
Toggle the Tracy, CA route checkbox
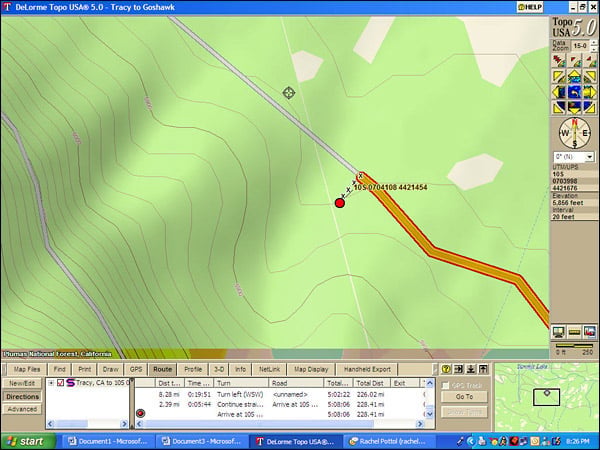coord(60,383)
